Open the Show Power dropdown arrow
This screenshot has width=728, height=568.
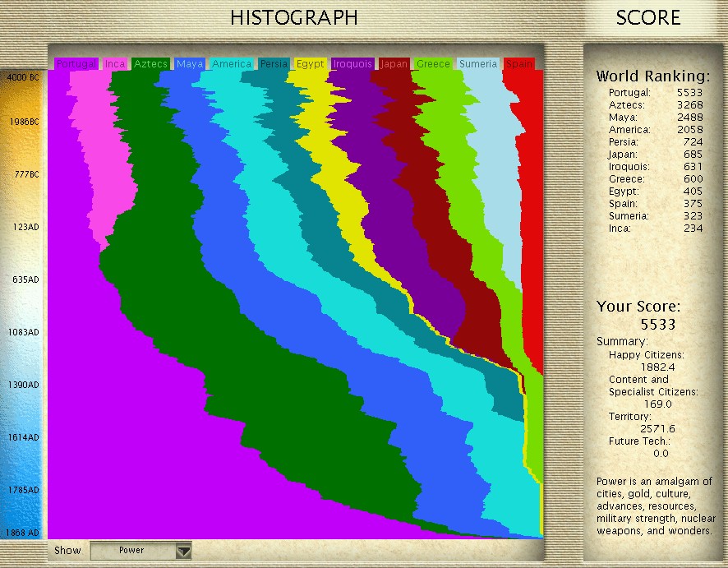coord(183,551)
